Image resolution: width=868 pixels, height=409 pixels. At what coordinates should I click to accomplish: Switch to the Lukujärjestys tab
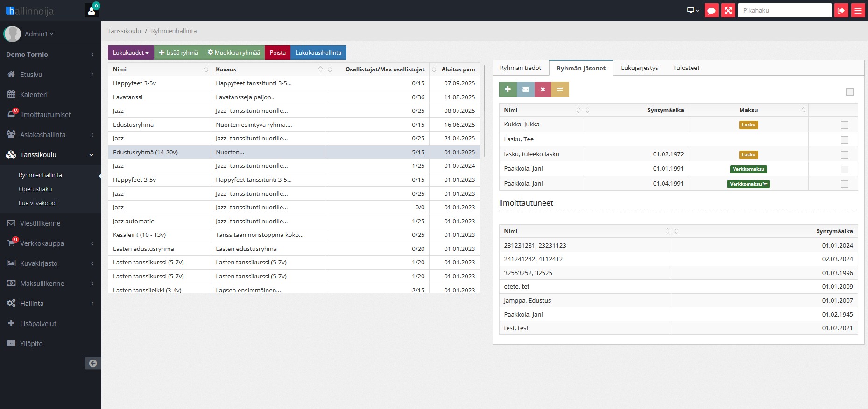(639, 68)
